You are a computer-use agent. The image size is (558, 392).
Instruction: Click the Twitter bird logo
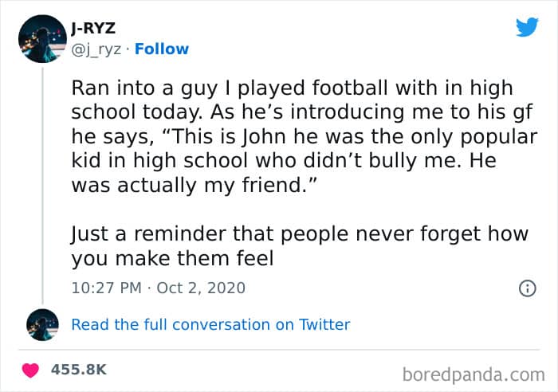(x=528, y=26)
